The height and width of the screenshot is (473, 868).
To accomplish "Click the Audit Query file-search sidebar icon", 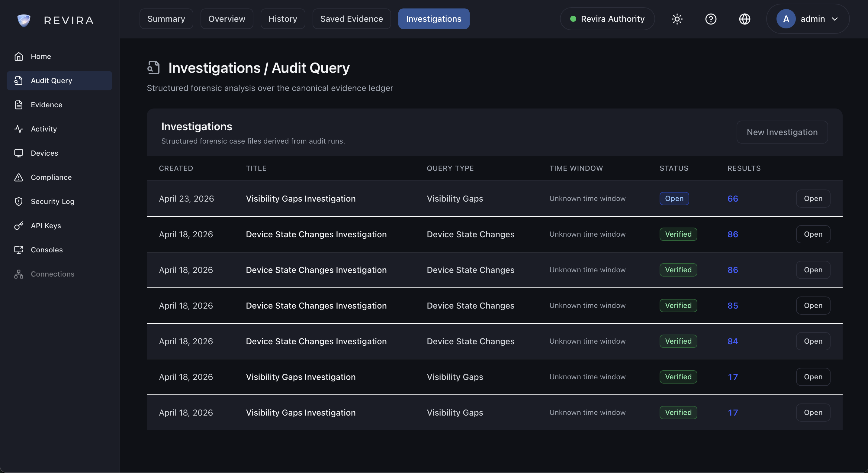I will [x=19, y=81].
